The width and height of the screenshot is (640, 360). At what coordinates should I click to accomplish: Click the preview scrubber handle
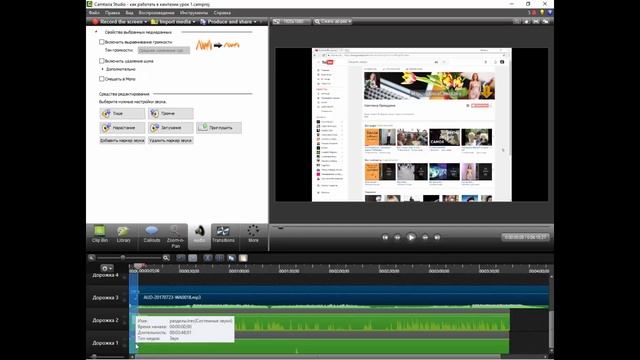pyautogui.click(x=280, y=227)
